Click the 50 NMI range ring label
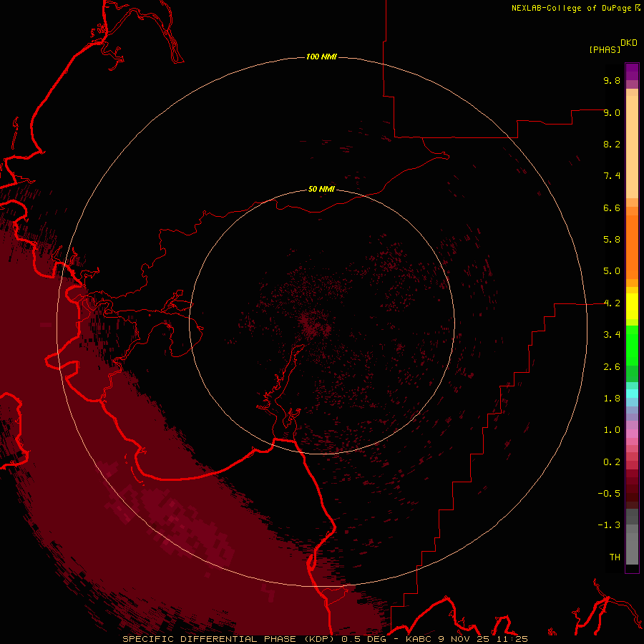 (x=321, y=189)
